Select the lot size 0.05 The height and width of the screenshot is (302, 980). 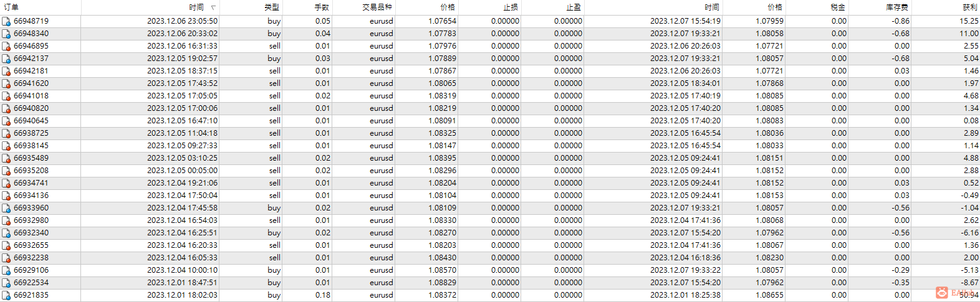point(323,21)
